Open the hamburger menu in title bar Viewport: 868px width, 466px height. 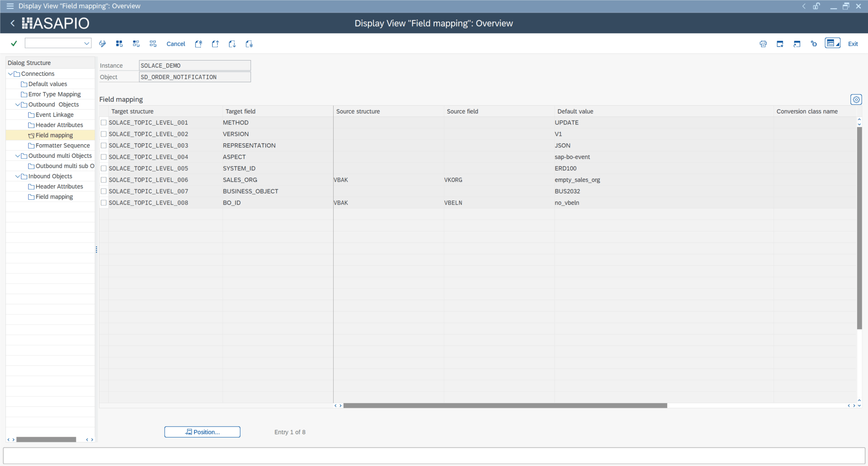[10, 6]
